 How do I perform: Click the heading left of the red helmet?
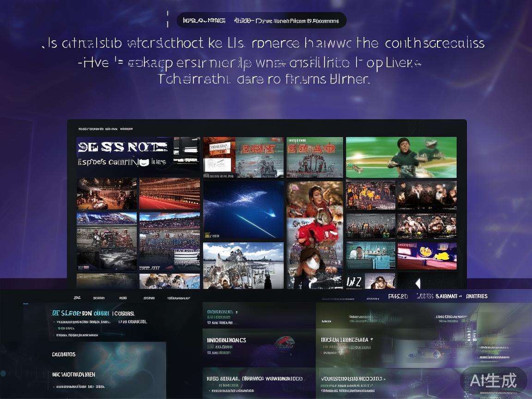pyautogui.click(x=227, y=340)
